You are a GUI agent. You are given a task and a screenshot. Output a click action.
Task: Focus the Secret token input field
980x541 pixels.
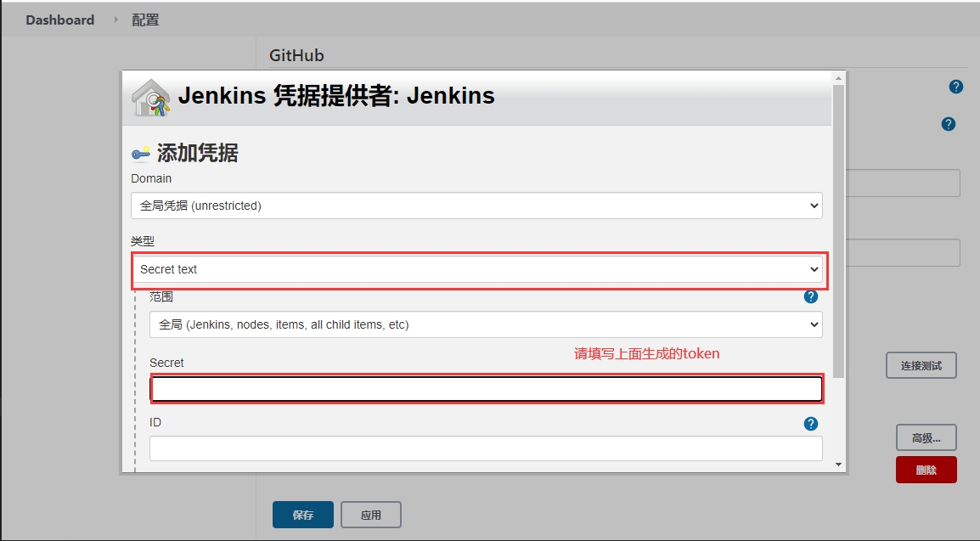pos(486,389)
